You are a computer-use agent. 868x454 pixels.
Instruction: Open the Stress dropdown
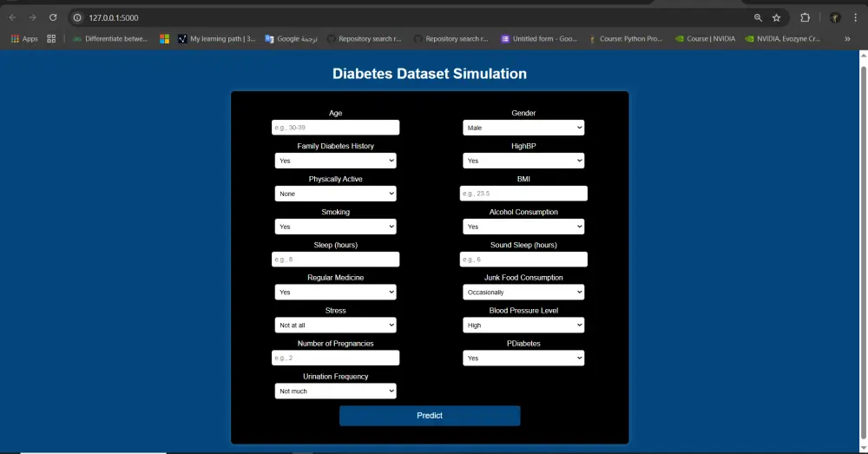coord(335,325)
